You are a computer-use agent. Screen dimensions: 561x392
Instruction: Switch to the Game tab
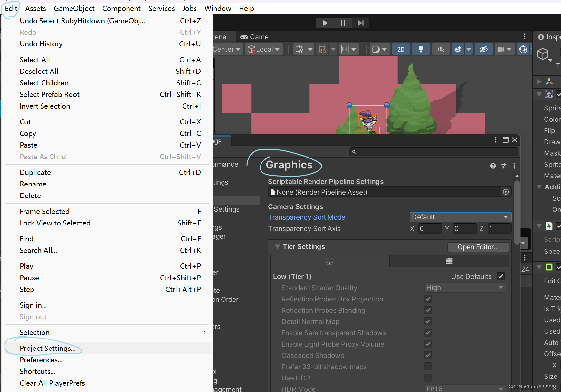coord(254,37)
